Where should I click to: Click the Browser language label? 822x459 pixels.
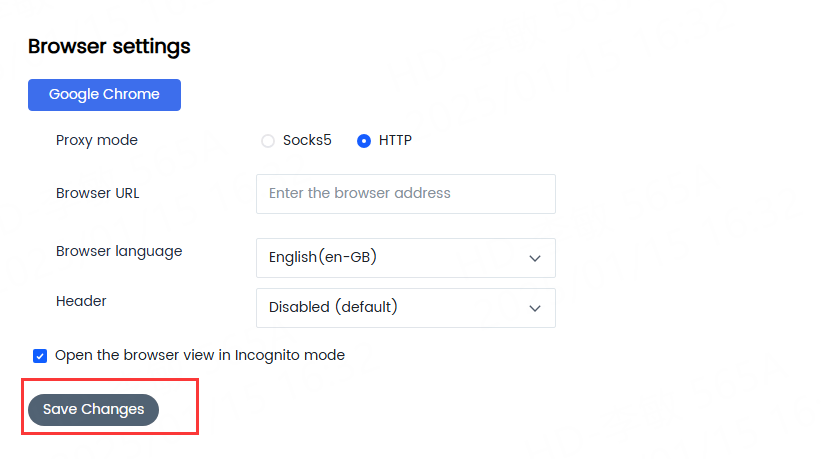click(x=119, y=251)
